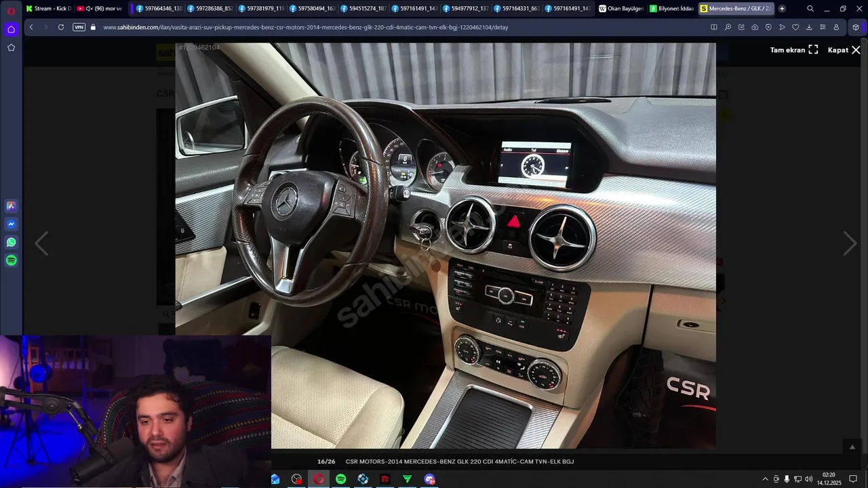Take a snapshot with camera icon
The height and width of the screenshot is (488, 868).
(x=755, y=27)
